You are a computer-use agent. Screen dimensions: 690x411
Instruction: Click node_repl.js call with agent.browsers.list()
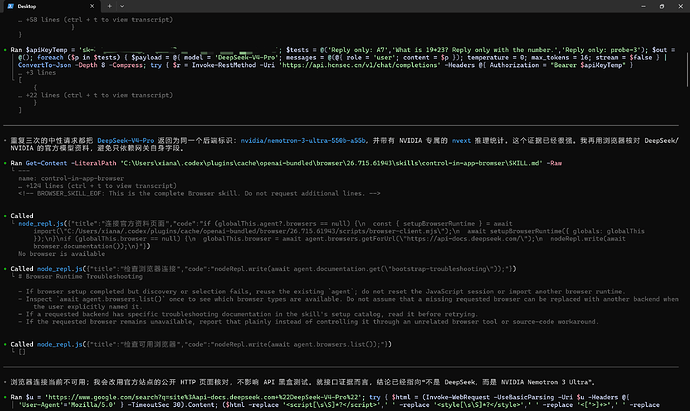pyautogui.click(x=59, y=344)
